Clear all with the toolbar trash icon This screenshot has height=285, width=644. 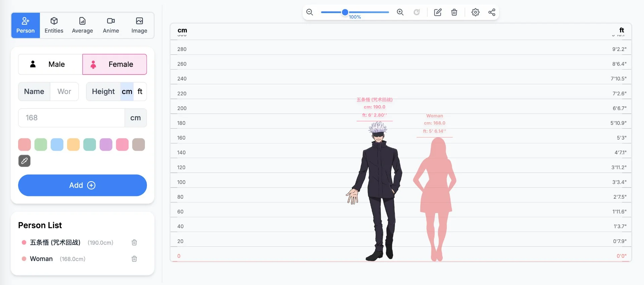(x=454, y=12)
